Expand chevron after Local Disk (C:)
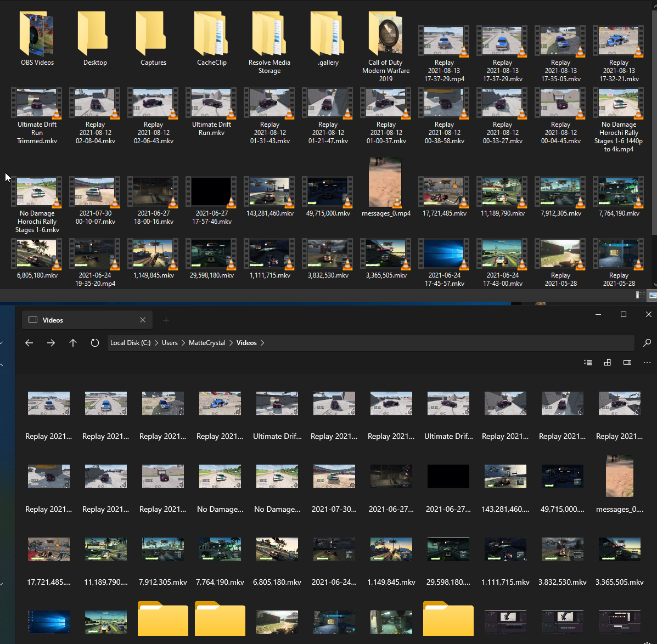This screenshot has width=657, height=644. pos(156,343)
